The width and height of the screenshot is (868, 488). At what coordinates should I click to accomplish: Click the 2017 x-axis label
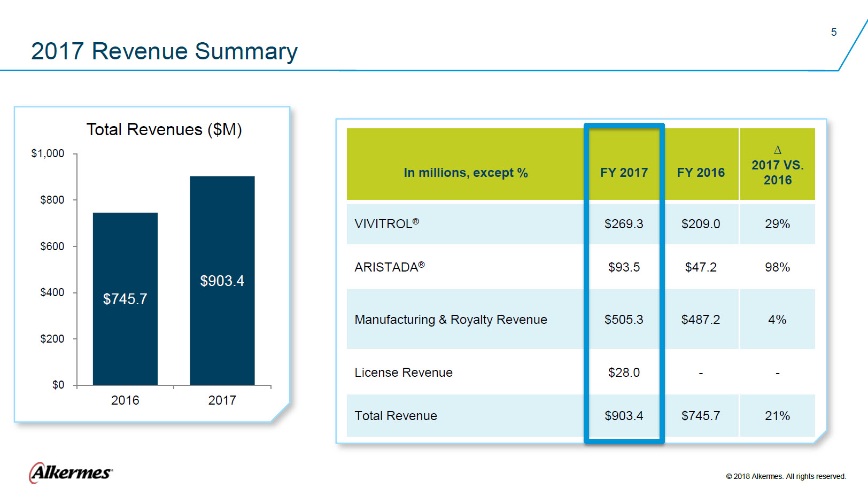tap(222, 400)
